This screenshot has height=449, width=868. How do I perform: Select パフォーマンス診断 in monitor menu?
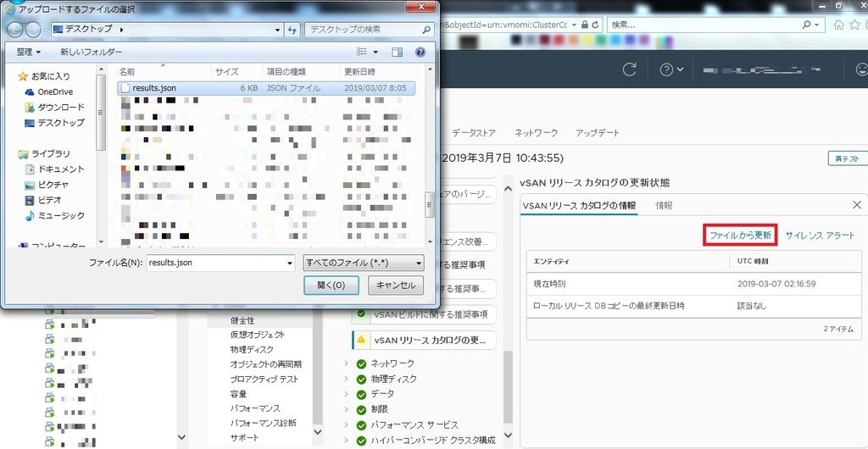click(263, 423)
